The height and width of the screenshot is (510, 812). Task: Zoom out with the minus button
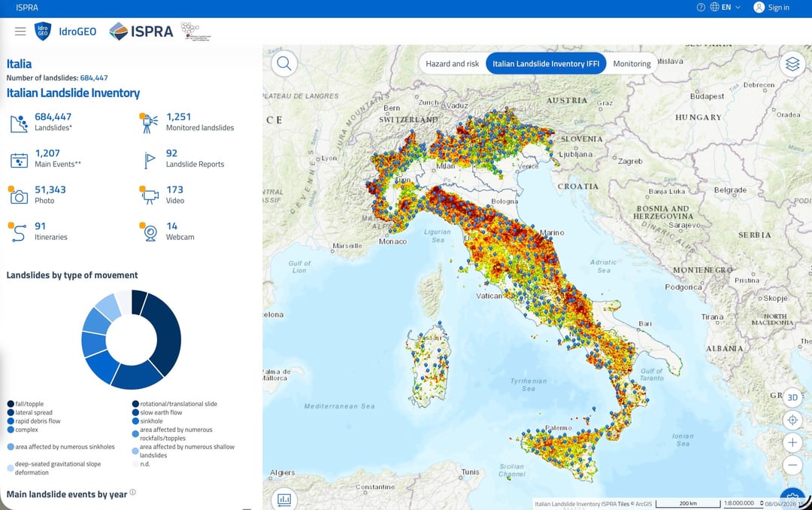pos(792,466)
